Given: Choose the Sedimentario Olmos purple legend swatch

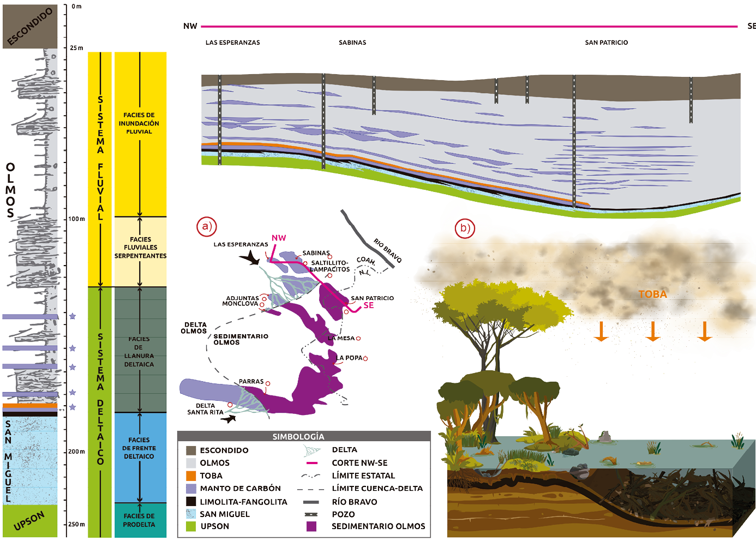Looking at the screenshot, I should (311, 526).
